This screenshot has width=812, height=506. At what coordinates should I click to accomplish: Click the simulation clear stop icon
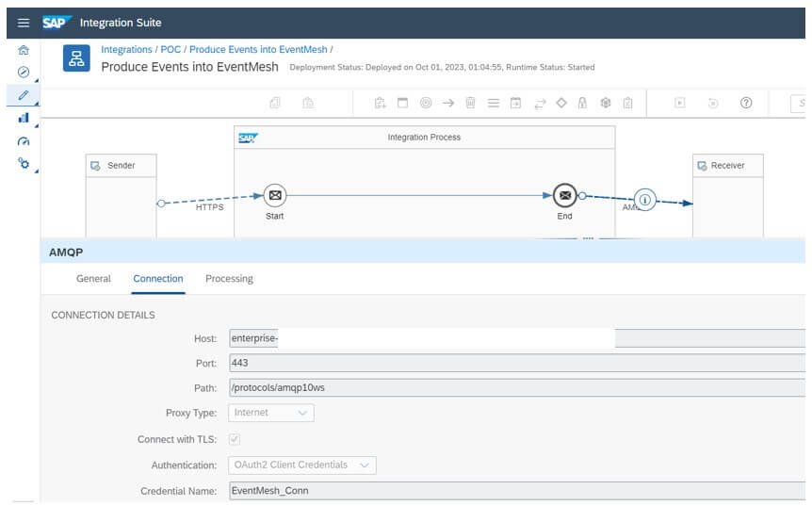pos(713,103)
